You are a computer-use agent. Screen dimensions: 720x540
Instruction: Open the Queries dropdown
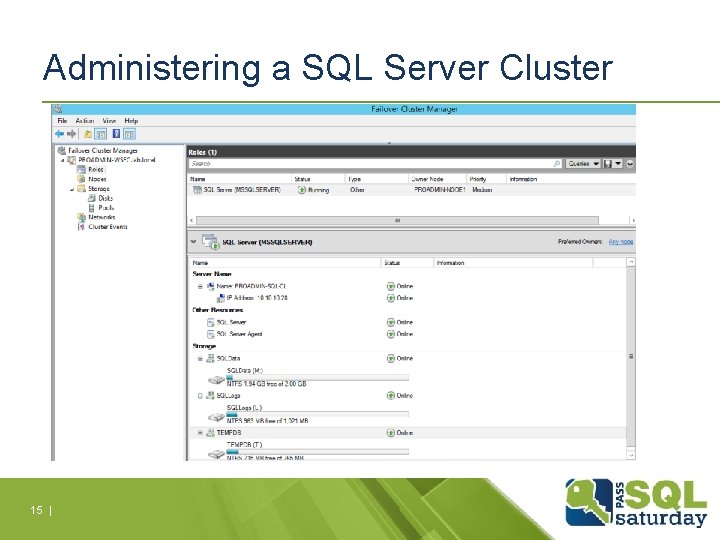click(583, 163)
